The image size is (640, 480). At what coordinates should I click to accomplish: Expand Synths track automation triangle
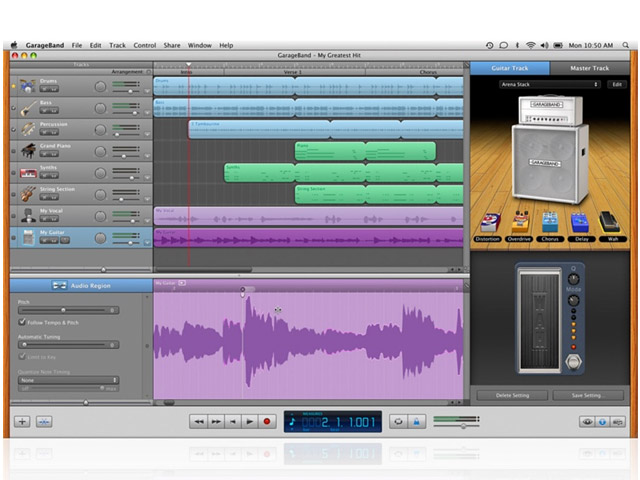(x=147, y=178)
